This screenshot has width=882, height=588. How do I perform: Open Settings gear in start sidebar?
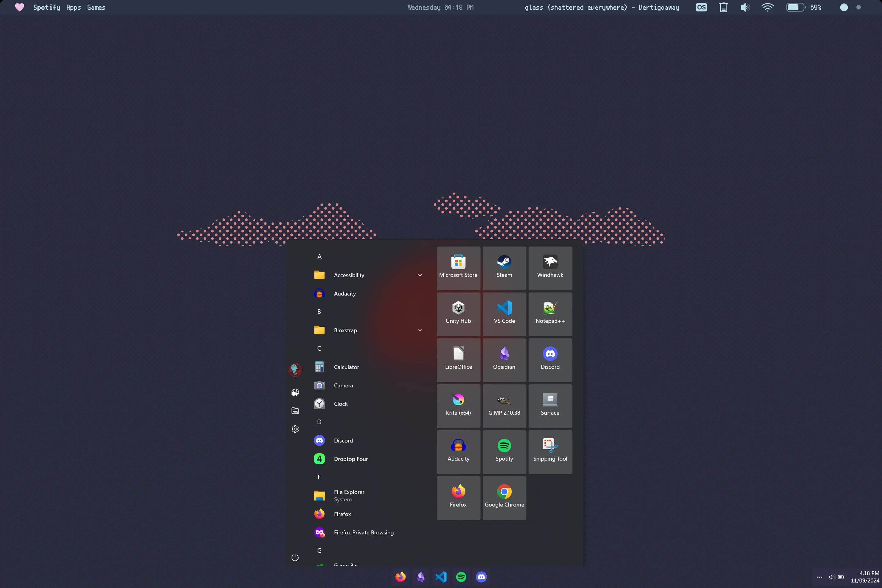pos(295,429)
